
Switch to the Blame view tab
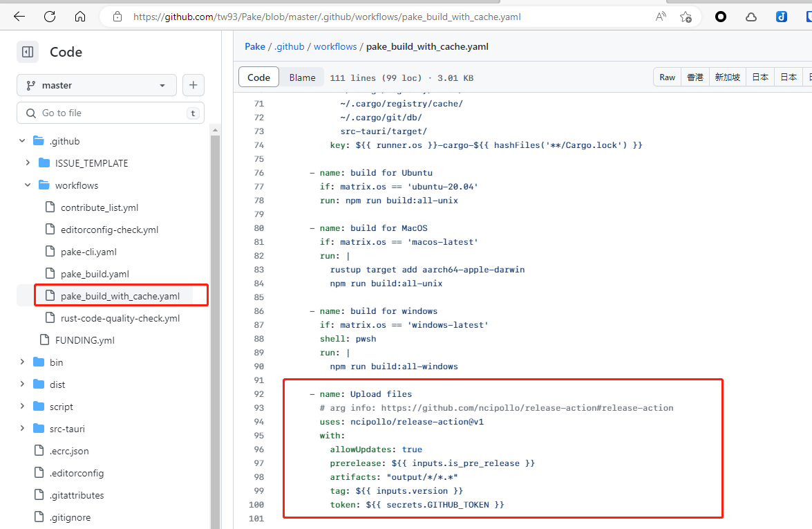[303, 77]
